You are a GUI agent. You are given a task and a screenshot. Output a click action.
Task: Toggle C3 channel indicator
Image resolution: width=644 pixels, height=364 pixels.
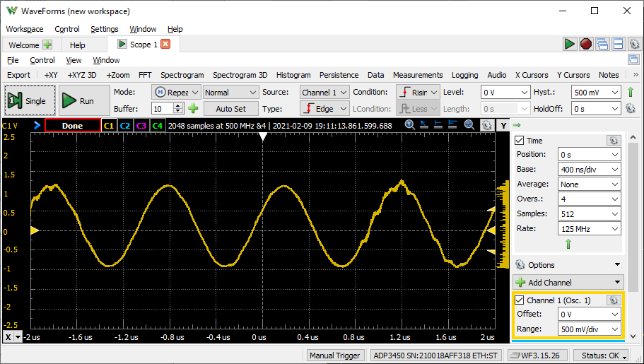point(141,126)
